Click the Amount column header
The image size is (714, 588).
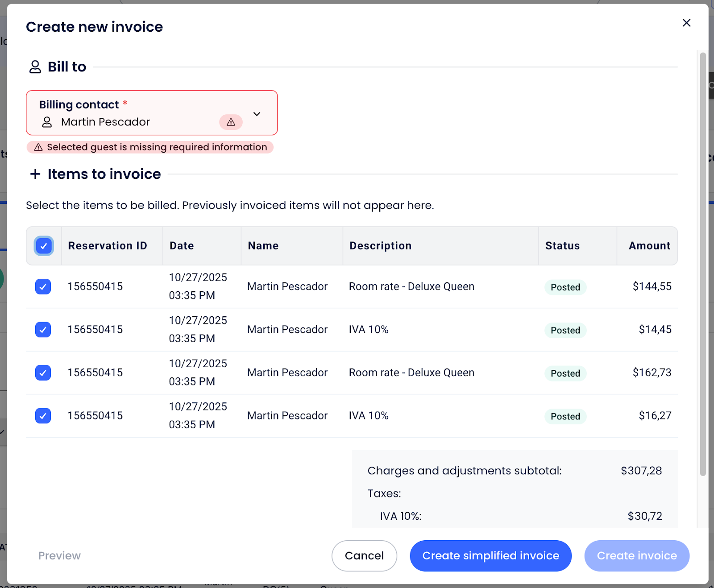point(649,246)
